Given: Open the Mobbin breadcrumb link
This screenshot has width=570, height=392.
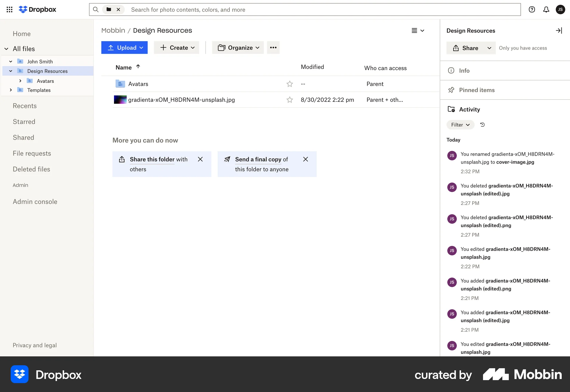Looking at the screenshot, I should [113, 30].
